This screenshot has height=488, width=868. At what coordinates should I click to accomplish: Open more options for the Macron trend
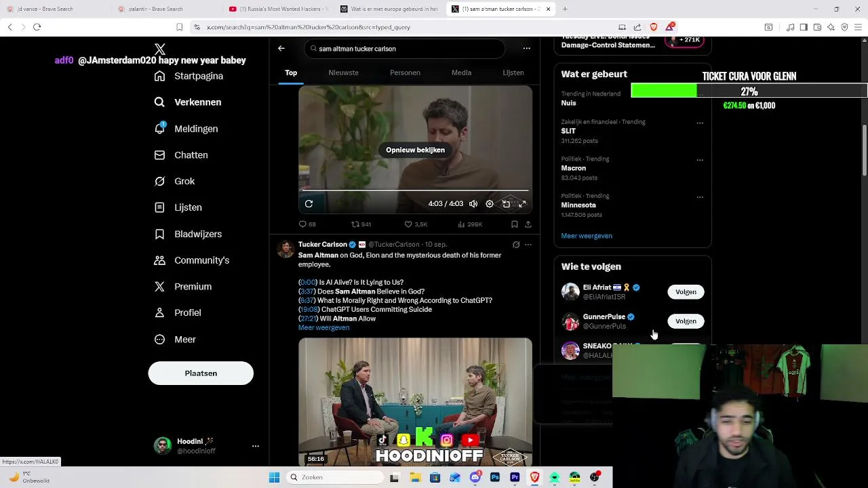pyautogui.click(x=700, y=161)
